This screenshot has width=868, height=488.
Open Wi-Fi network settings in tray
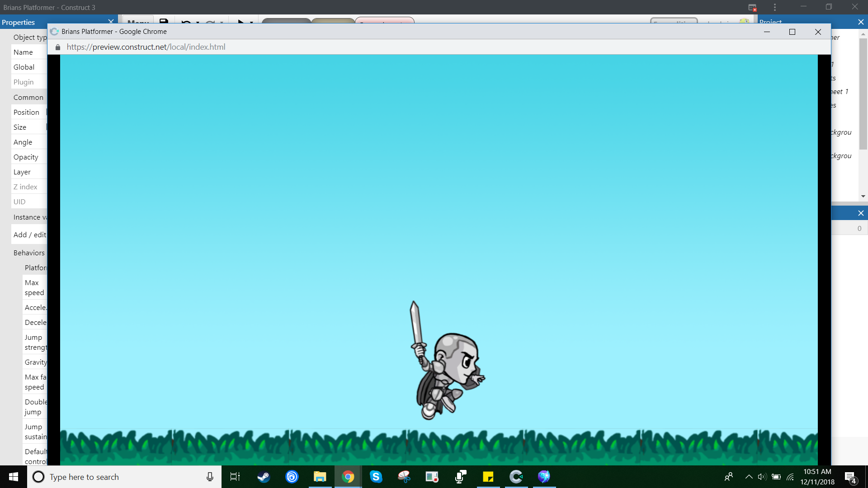(x=790, y=477)
